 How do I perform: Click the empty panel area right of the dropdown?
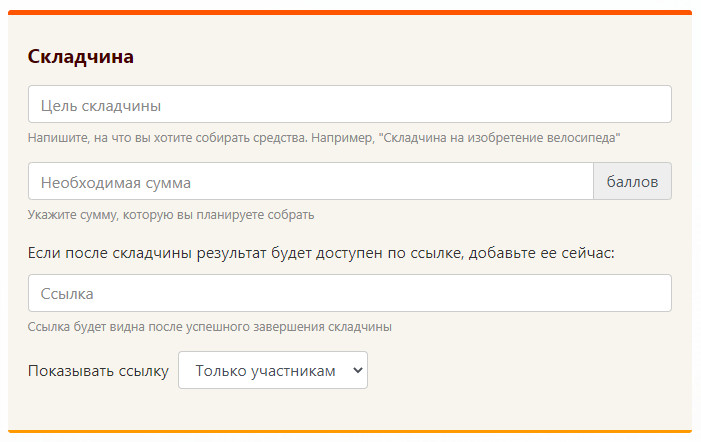[x=528, y=370]
